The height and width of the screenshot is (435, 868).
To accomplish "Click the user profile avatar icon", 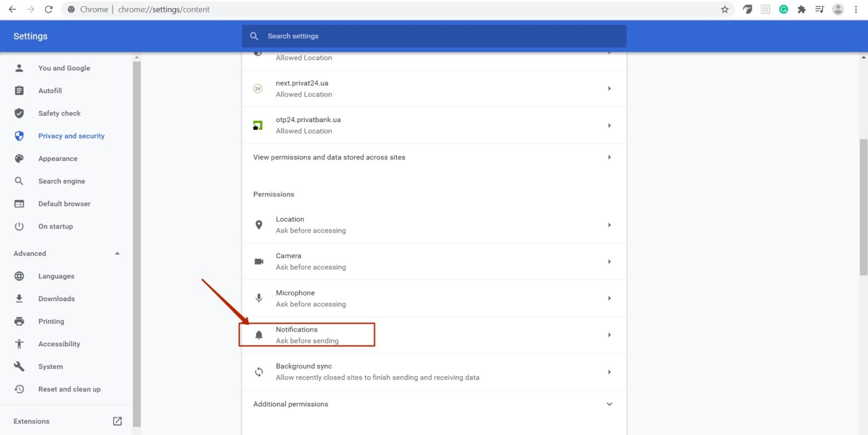I will pyautogui.click(x=838, y=10).
